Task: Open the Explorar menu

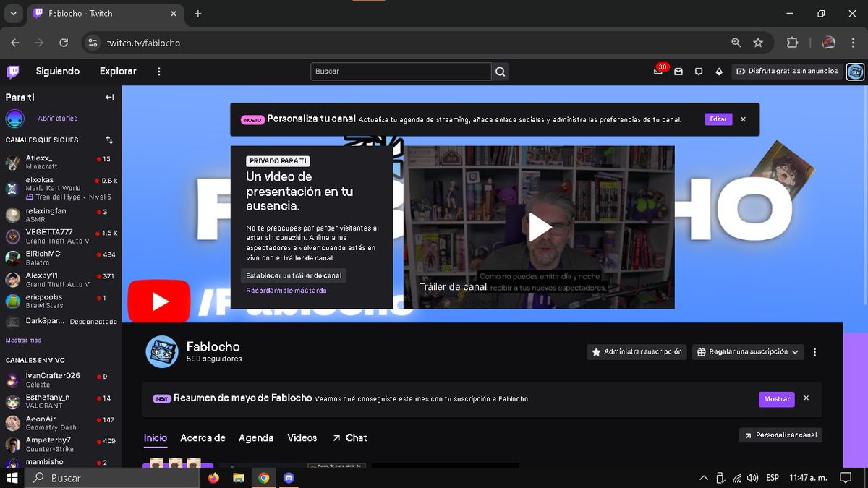Action: [x=118, y=71]
